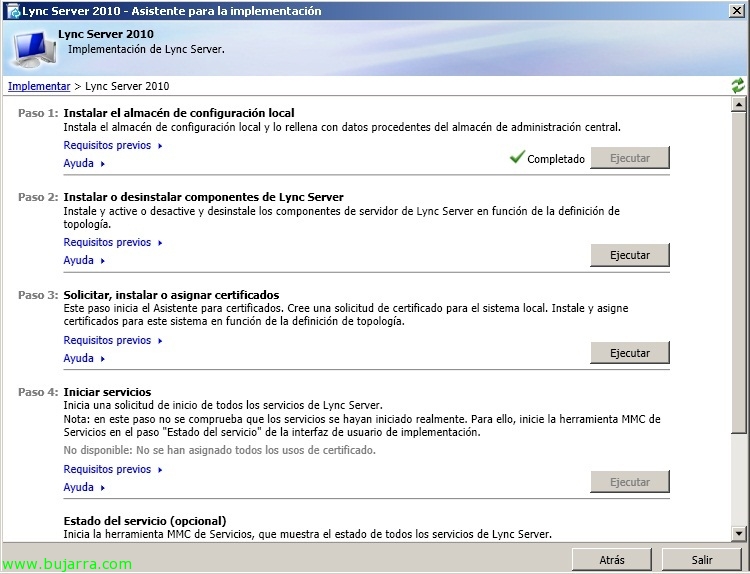
Task: Click the 'Completado' status text
Action: coord(556,159)
